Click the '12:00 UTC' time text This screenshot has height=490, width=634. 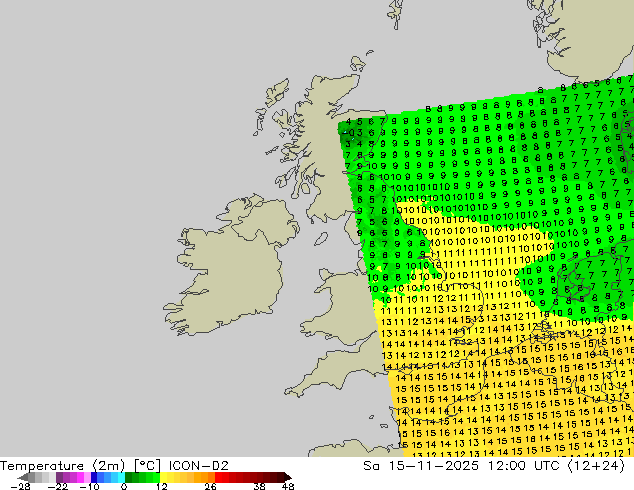click(523, 466)
